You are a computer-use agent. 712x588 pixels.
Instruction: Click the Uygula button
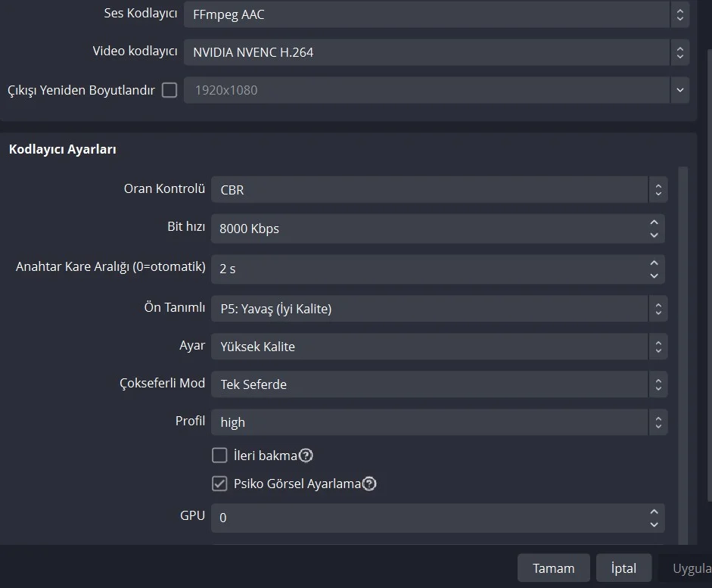(x=691, y=568)
